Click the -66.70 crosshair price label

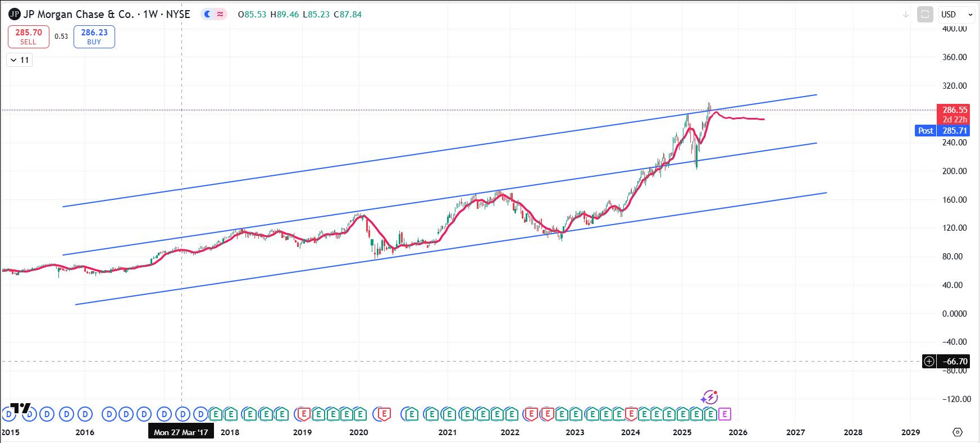pos(954,361)
